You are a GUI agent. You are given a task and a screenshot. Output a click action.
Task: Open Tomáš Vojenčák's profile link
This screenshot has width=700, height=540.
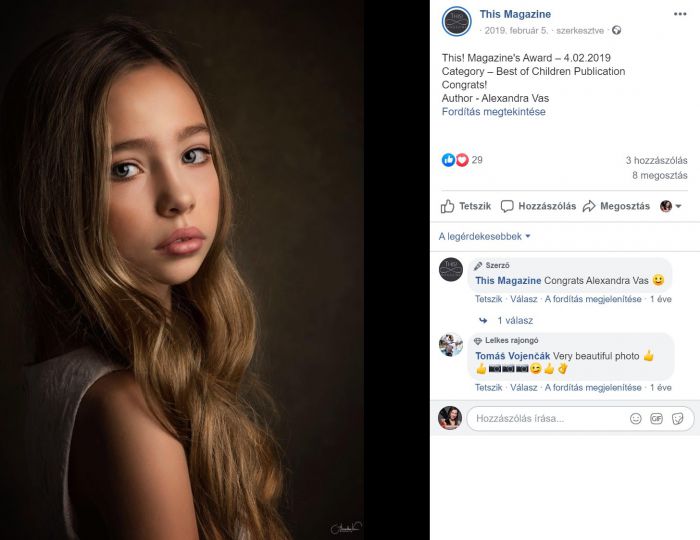tap(512, 356)
